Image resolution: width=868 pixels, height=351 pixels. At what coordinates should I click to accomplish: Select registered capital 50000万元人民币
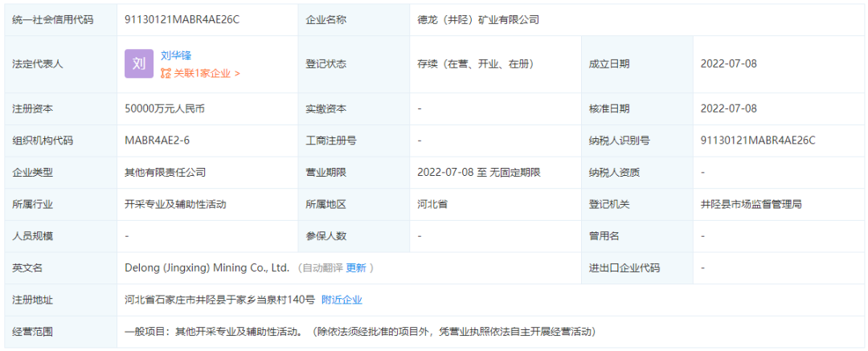coord(165,108)
